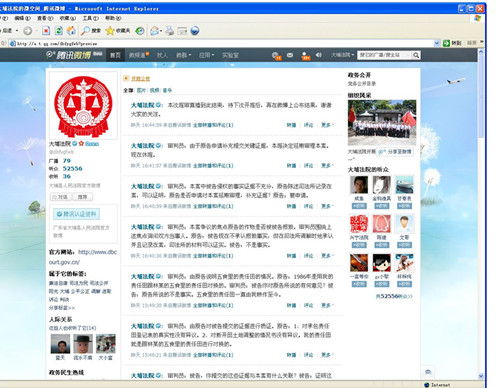Image resolution: width=500 pixels, height=388 pixels.
Task: Click the 腾讯认证资料 button
Action: (76, 214)
